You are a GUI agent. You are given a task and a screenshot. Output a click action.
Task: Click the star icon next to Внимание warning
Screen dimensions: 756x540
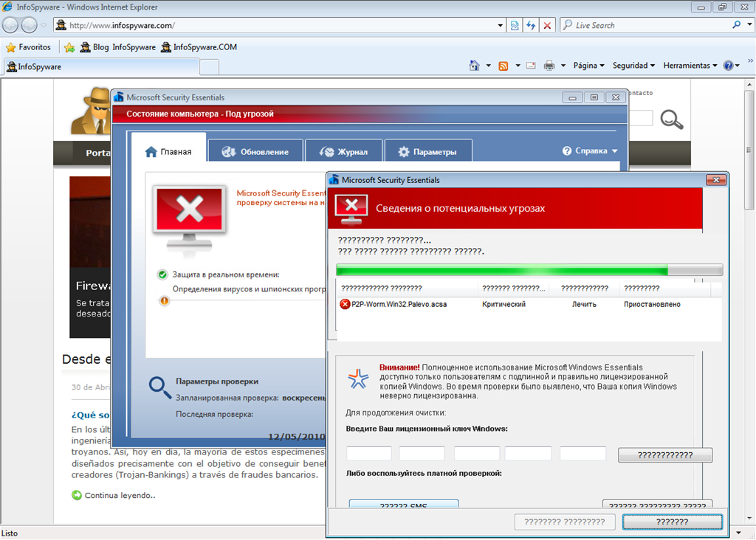358,379
